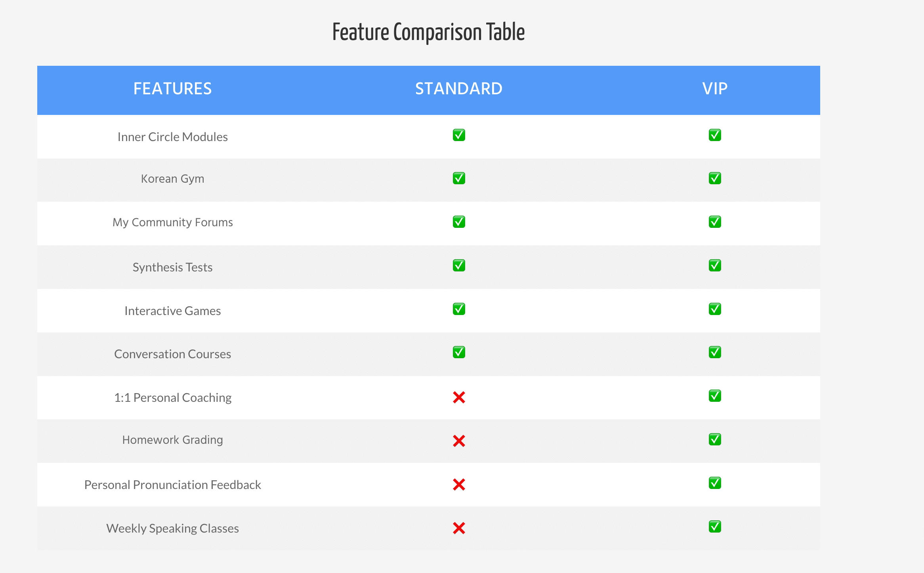Image resolution: width=924 pixels, height=573 pixels.
Task: Click the VIP checkmark for 1:1 Personal Coaching
Action: click(715, 396)
